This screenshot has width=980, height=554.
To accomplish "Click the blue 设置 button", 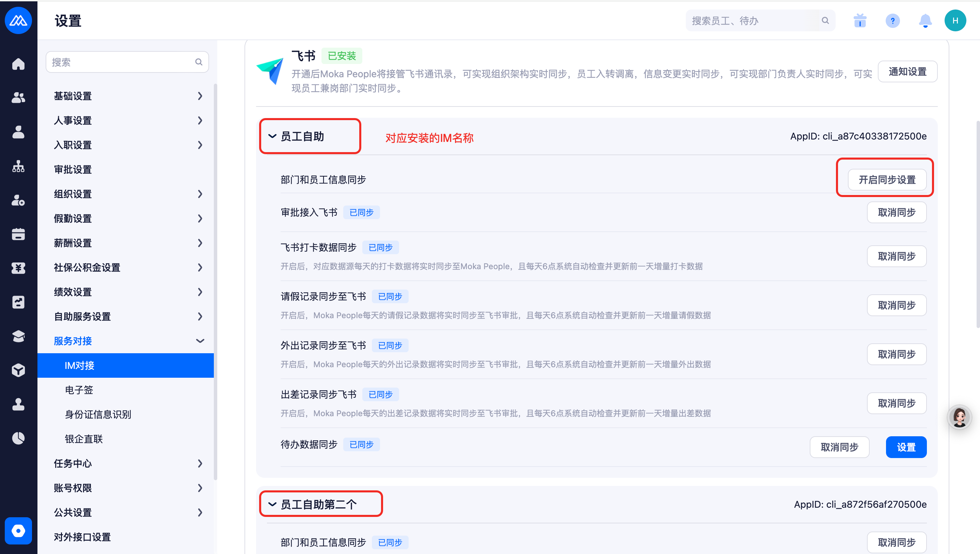I will coord(906,447).
